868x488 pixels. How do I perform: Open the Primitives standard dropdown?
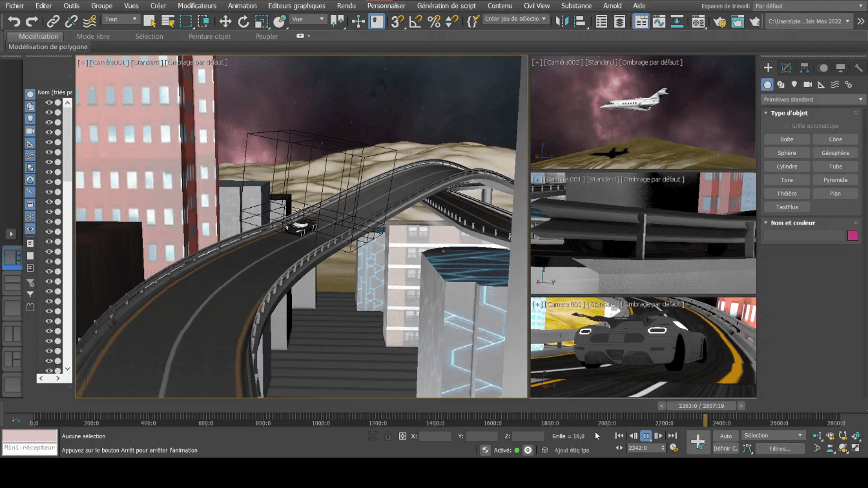(812, 99)
